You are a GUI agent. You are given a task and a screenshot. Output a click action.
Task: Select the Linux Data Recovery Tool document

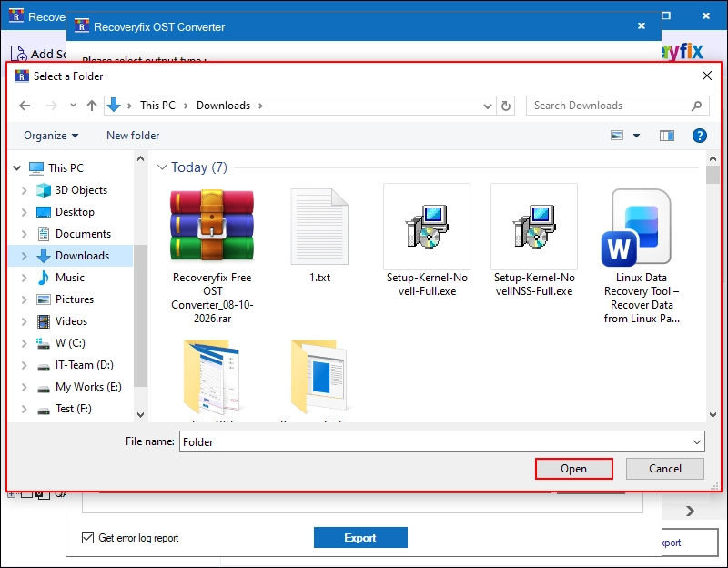point(642,256)
